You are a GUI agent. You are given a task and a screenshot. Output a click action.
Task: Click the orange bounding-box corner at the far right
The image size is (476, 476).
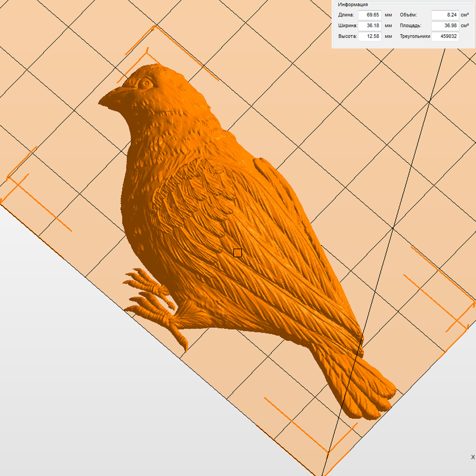tap(474, 303)
